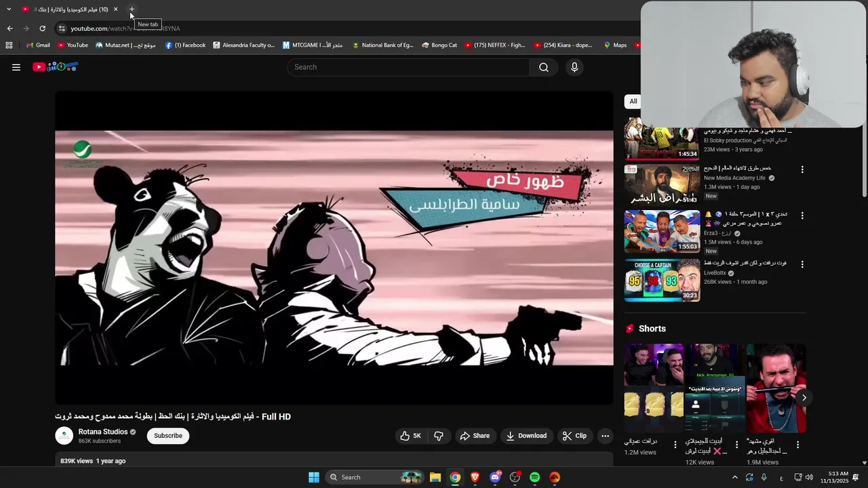868x488 pixels.
Task: Open the Short with 12K views
Action: 715,388
